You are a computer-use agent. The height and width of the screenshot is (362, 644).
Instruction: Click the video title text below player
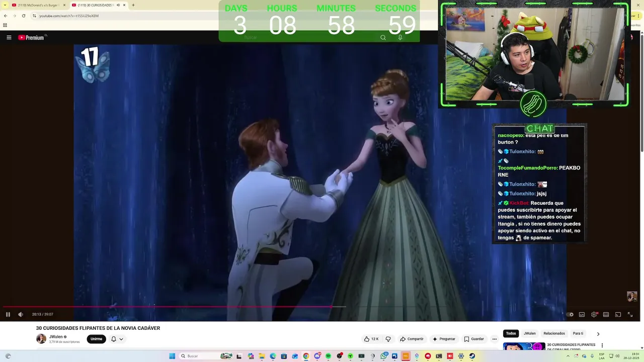(x=98, y=328)
